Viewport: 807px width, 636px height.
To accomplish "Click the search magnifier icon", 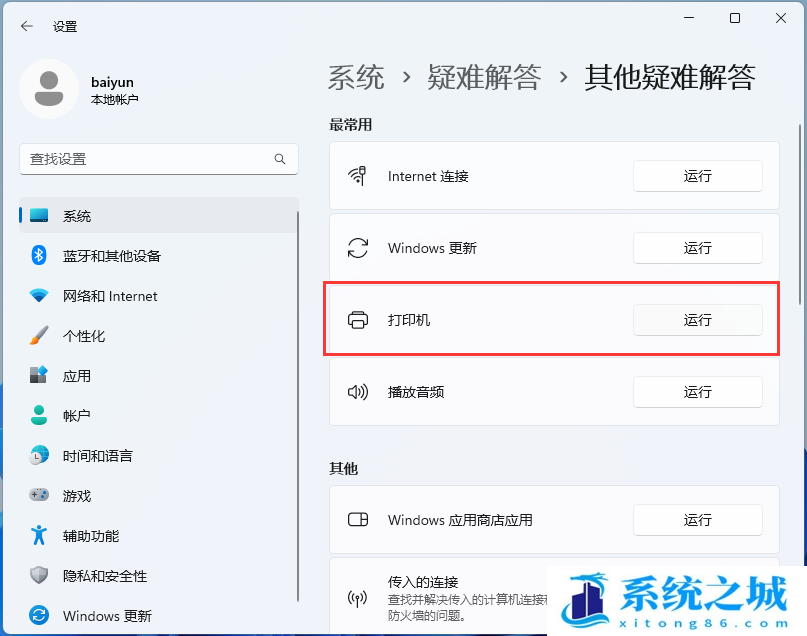I will 279,159.
